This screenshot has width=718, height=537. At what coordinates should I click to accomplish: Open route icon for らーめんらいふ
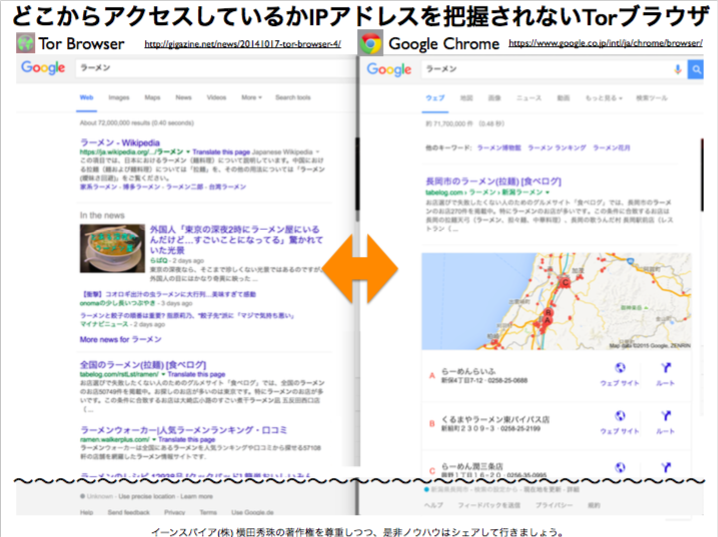point(666,368)
